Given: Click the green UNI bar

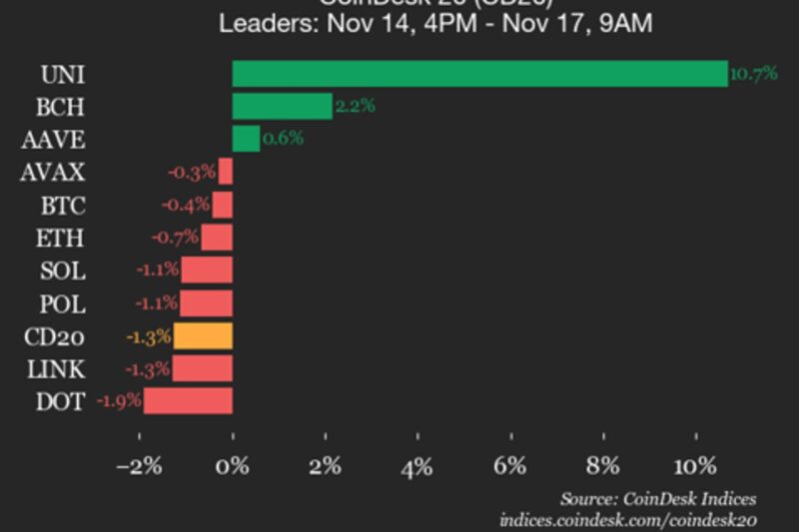Looking at the screenshot, I should 479,74.
